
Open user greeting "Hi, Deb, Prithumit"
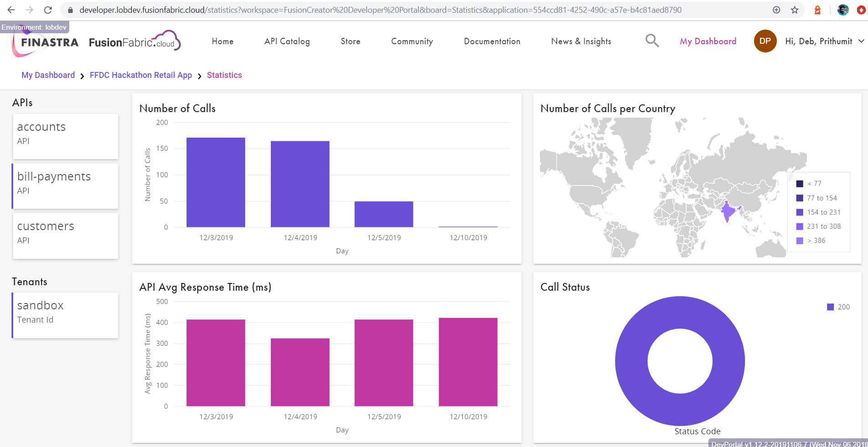818,41
